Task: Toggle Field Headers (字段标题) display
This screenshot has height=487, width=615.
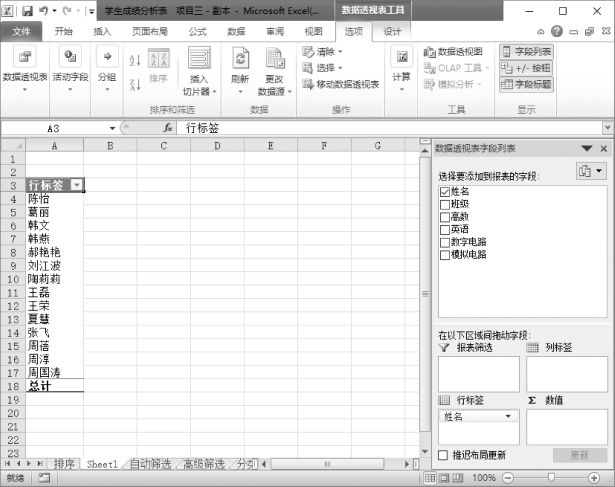Action: [x=526, y=84]
